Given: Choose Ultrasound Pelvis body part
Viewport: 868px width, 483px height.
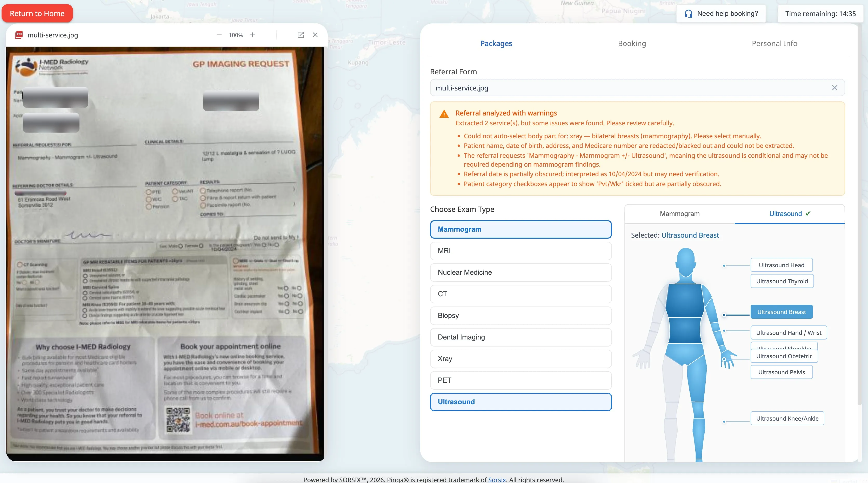Looking at the screenshot, I should click(x=782, y=372).
